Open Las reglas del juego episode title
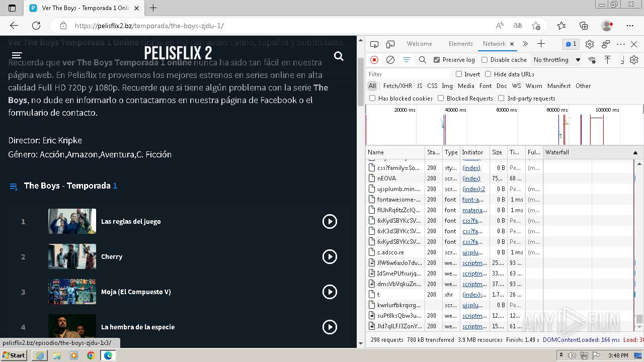The image size is (644, 362). click(x=131, y=221)
